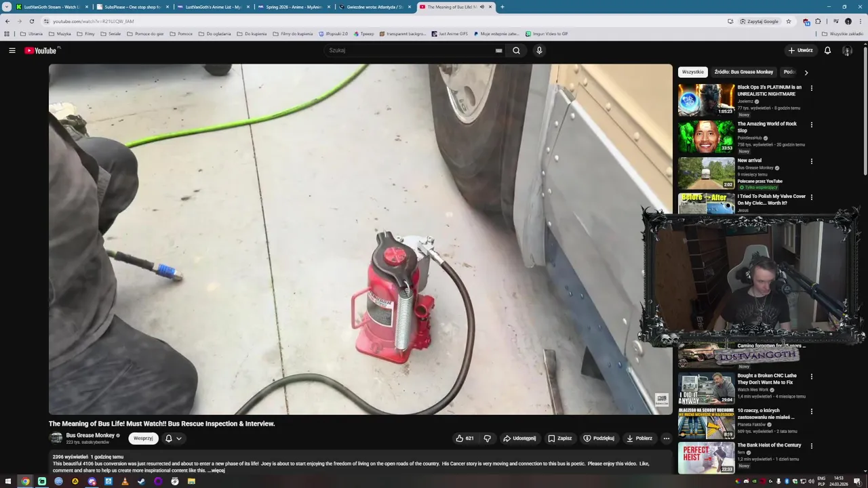Switch to the "LustVanGoth's Anime List" tab

[x=213, y=7]
